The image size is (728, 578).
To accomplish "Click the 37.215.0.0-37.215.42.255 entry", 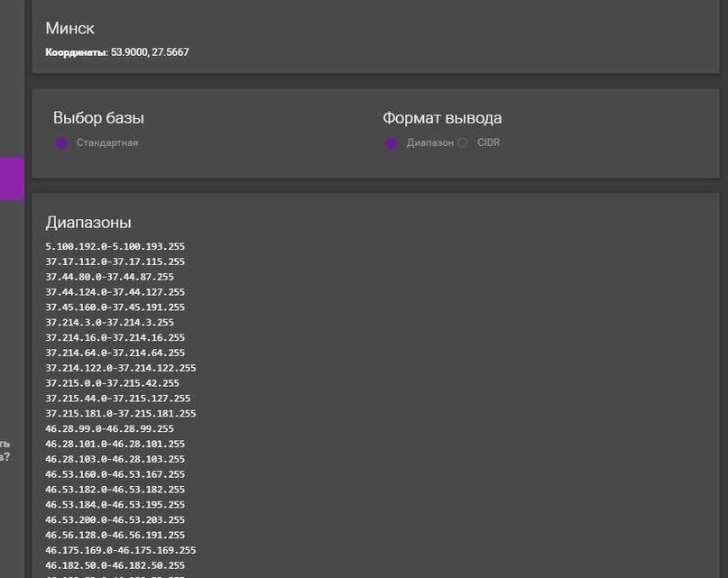I will (112, 383).
